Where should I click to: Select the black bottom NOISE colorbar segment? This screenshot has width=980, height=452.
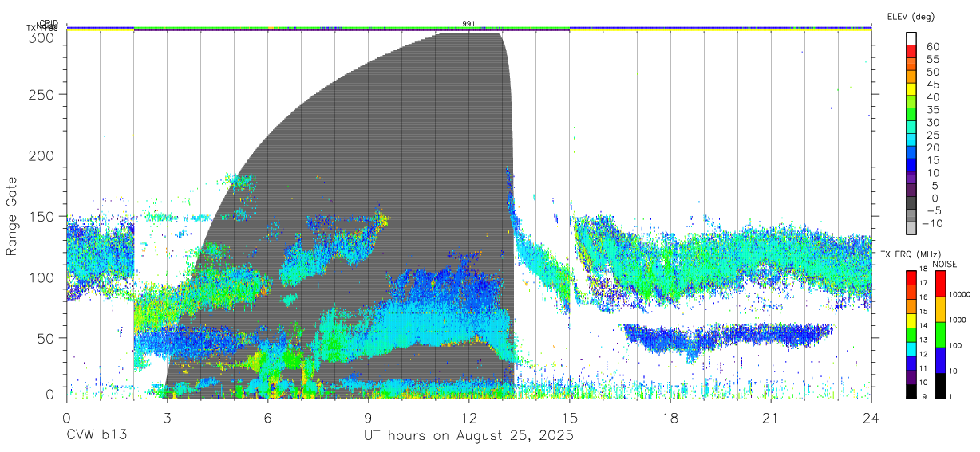coord(941,386)
